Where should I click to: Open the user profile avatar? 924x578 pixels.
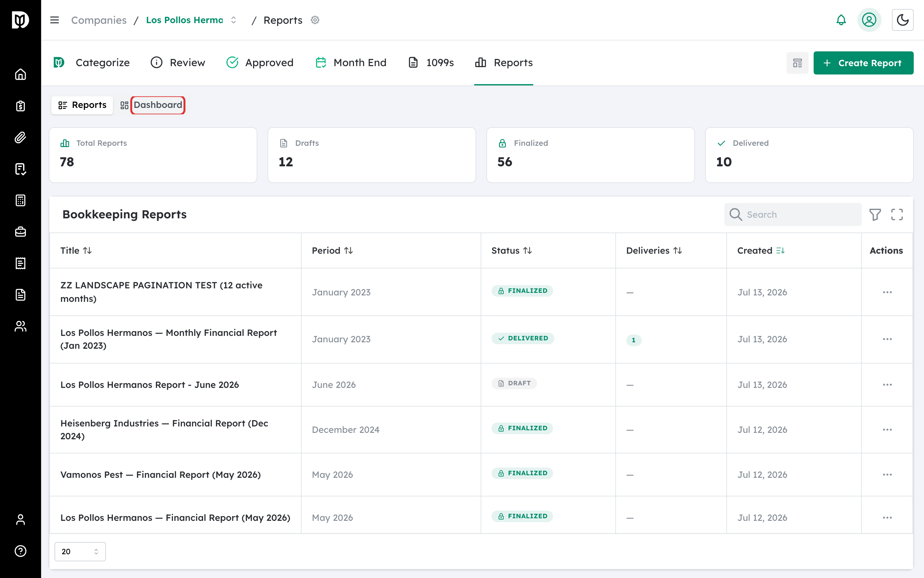click(x=869, y=20)
